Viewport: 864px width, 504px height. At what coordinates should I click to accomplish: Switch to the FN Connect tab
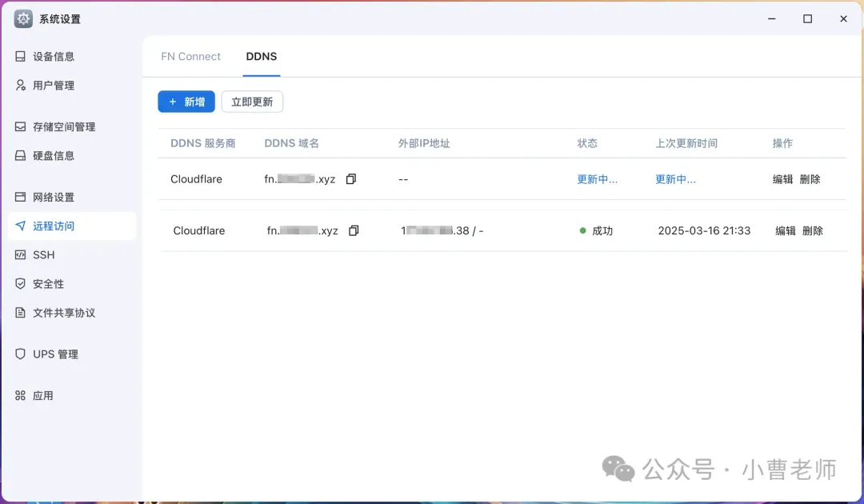(x=190, y=57)
